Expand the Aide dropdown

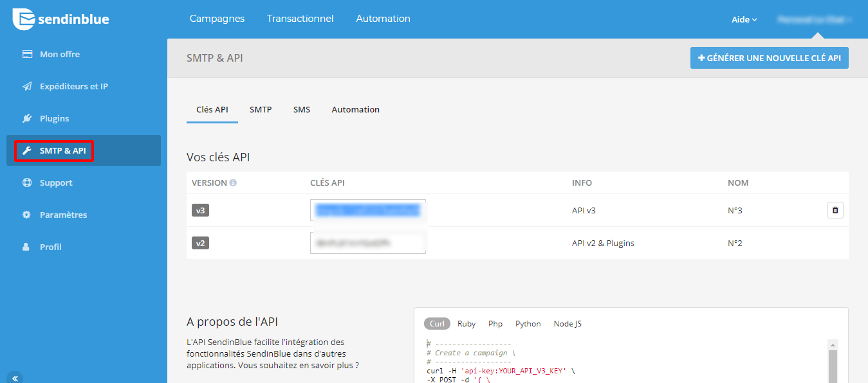coord(744,19)
